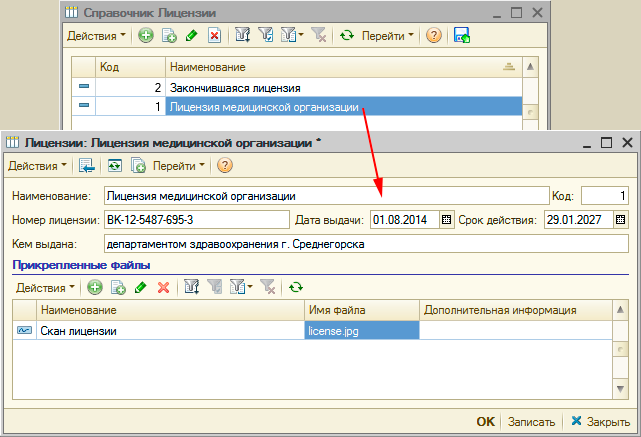The image size is (641, 437).
Task: Delete attached file with red X icon
Action: click(x=163, y=288)
